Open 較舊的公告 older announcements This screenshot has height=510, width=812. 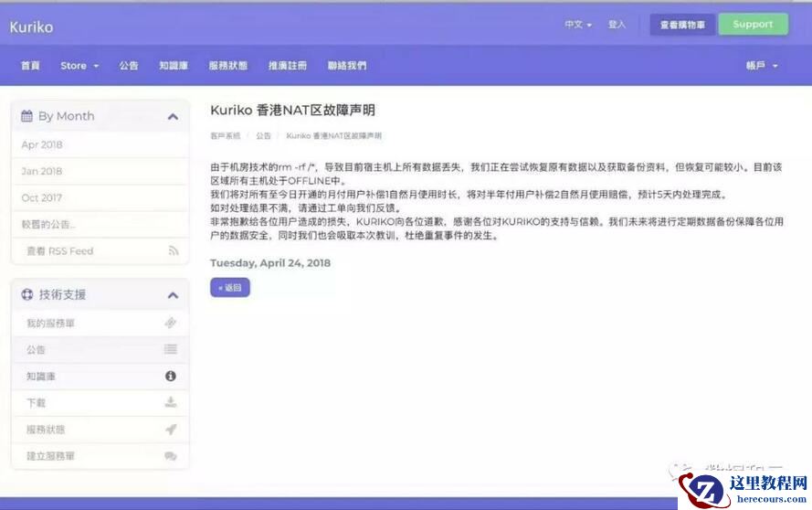click(100, 225)
